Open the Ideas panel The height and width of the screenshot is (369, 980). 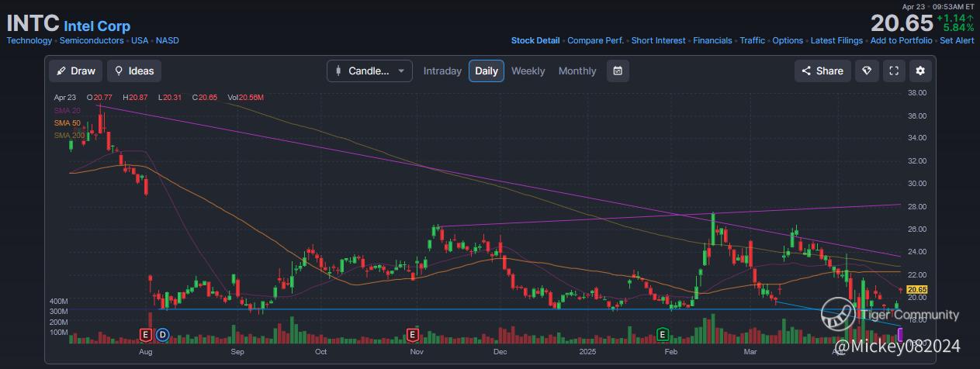click(134, 71)
